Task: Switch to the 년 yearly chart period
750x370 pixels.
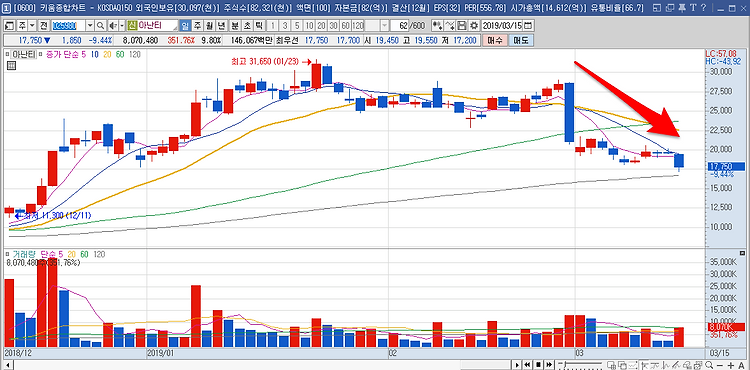Action: 221,25
